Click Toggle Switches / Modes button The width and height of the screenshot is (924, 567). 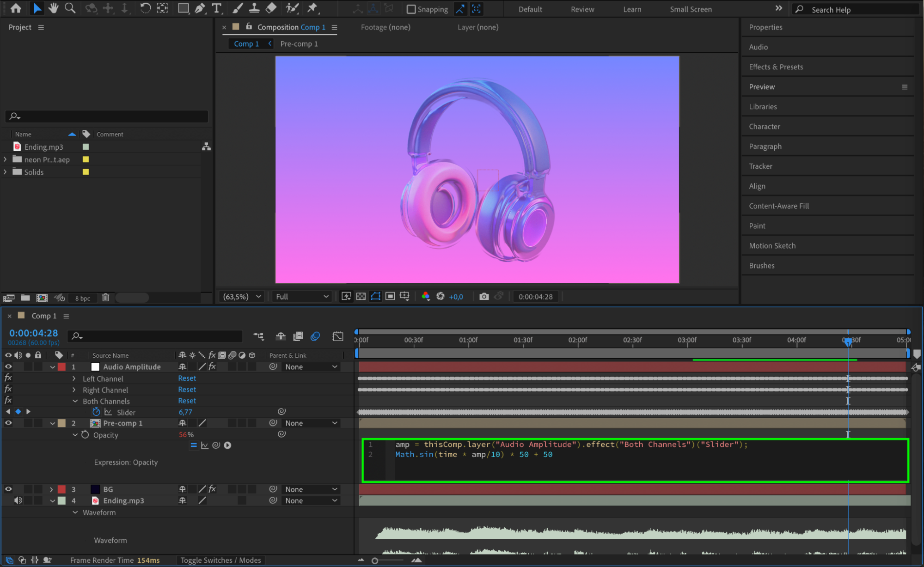click(220, 560)
